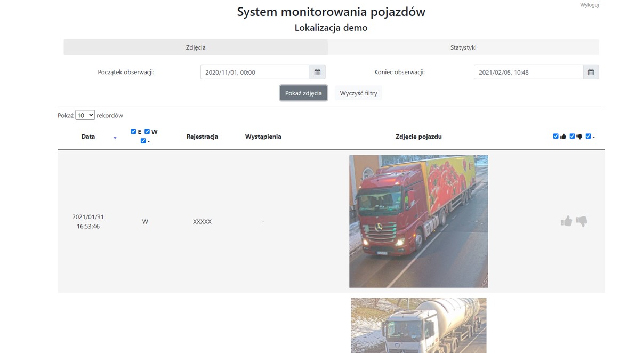Click the Rejestracja column header
This screenshot has width=644, height=353.
coord(202,137)
